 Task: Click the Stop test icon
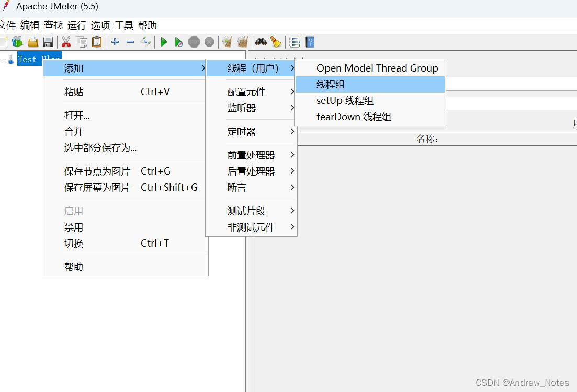point(194,42)
